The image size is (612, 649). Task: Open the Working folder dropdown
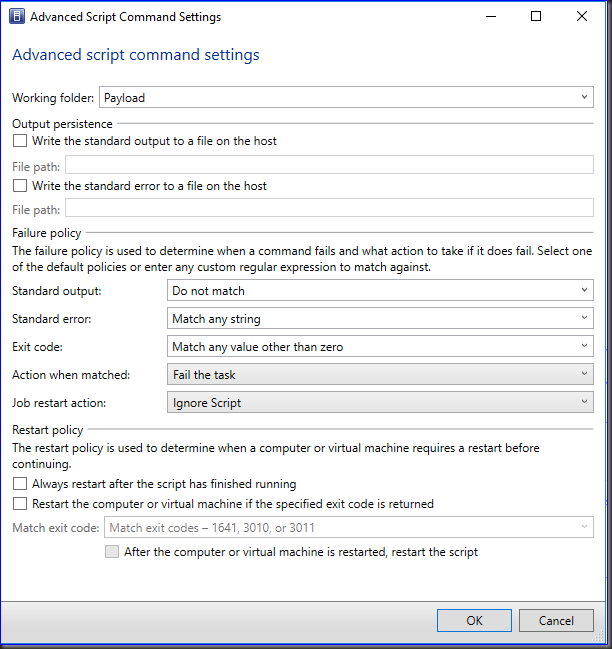coord(346,97)
